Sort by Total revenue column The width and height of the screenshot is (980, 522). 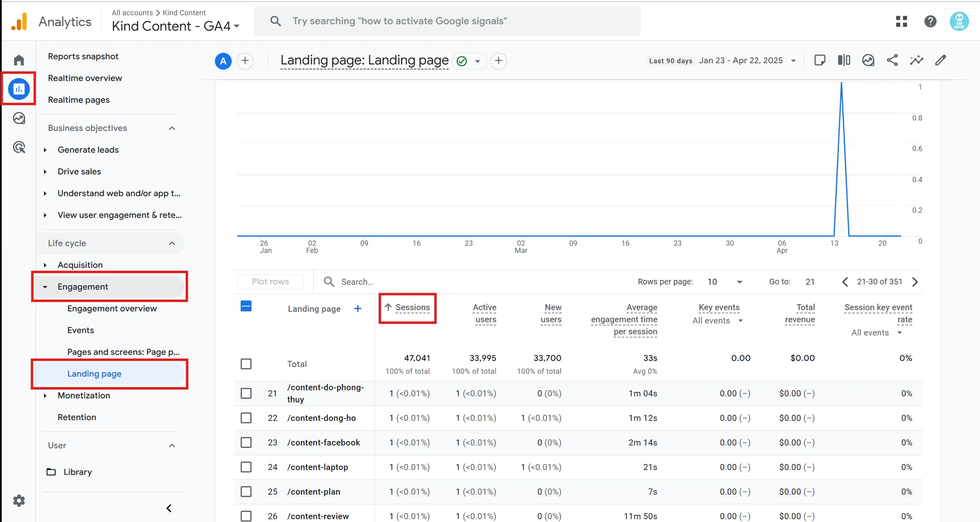(800, 313)
